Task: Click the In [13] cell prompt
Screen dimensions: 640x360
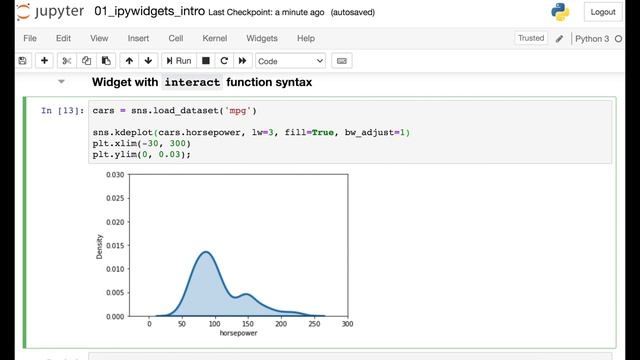Action: click(x=62, y=111)
